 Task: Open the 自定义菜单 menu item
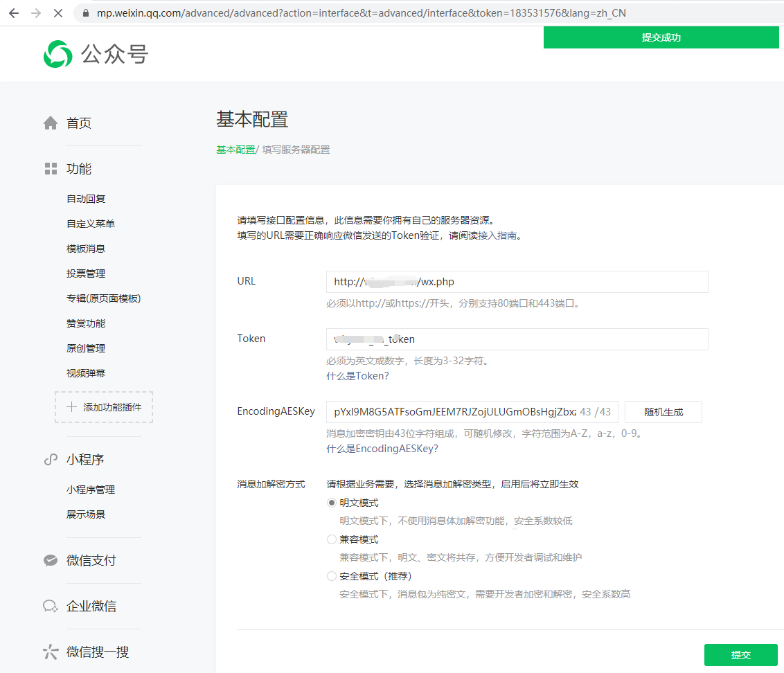(x=91, y=224)
